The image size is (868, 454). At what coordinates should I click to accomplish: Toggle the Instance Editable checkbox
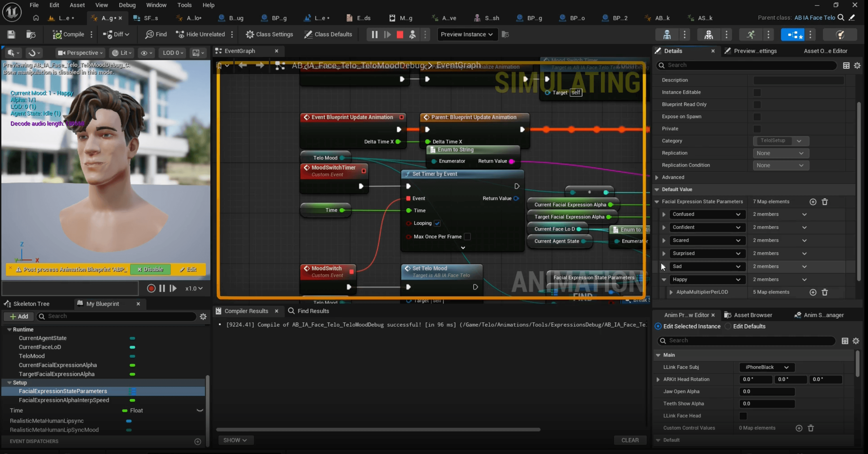(757, 92)
